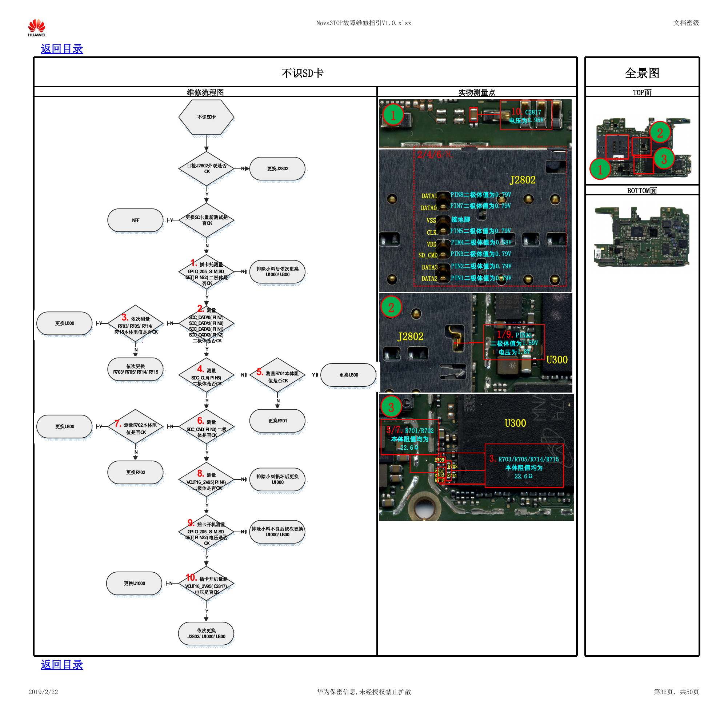Click the 更换U1000 node
The image size is (728, 716).
pyautogui.click(x=134, y=583)
